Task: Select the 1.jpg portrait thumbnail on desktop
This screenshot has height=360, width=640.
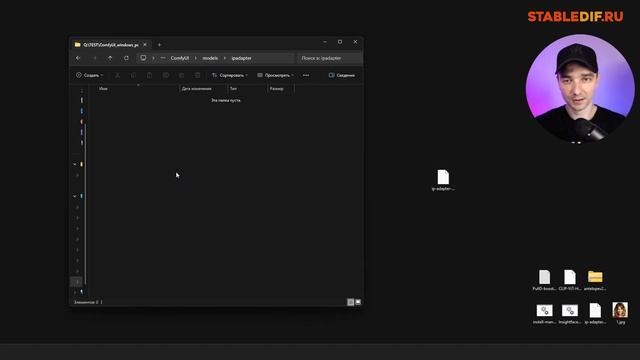Action: pyautogui.click(x=620, y=313)
